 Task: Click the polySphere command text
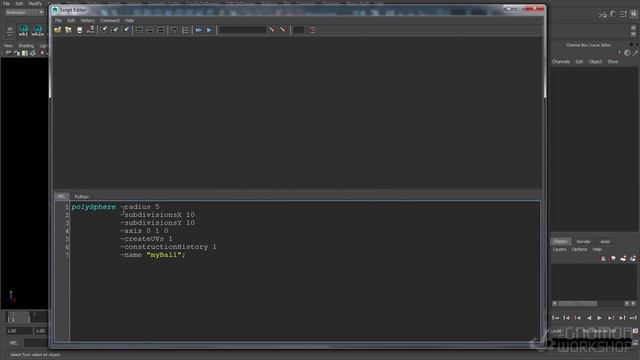(94, 207)
